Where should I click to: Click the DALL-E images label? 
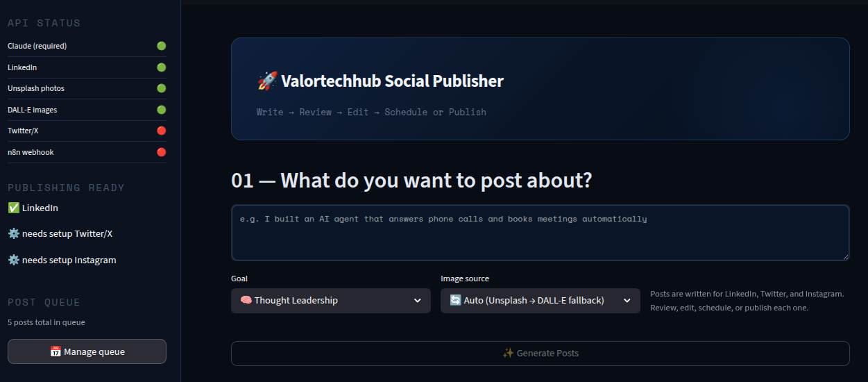pyautogui.click(x=33, y=110)
